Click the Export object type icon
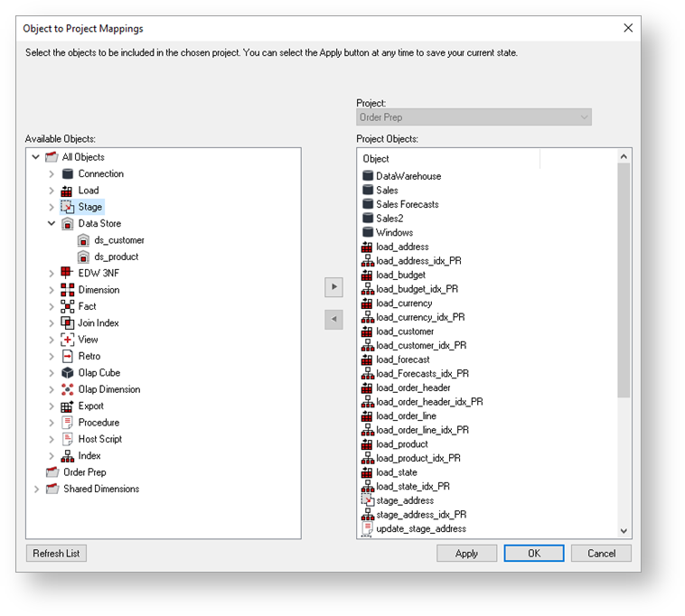This screenshot has height=616, width=685. point(68,406)
